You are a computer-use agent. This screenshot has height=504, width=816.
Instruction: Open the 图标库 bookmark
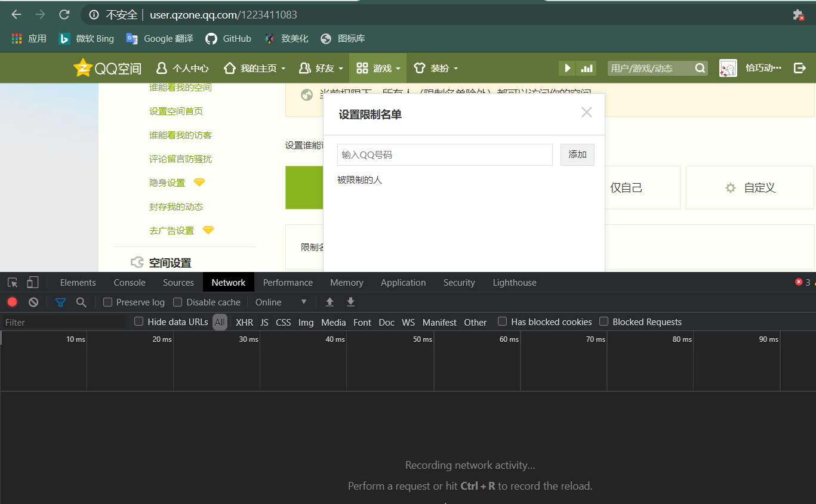342,39
